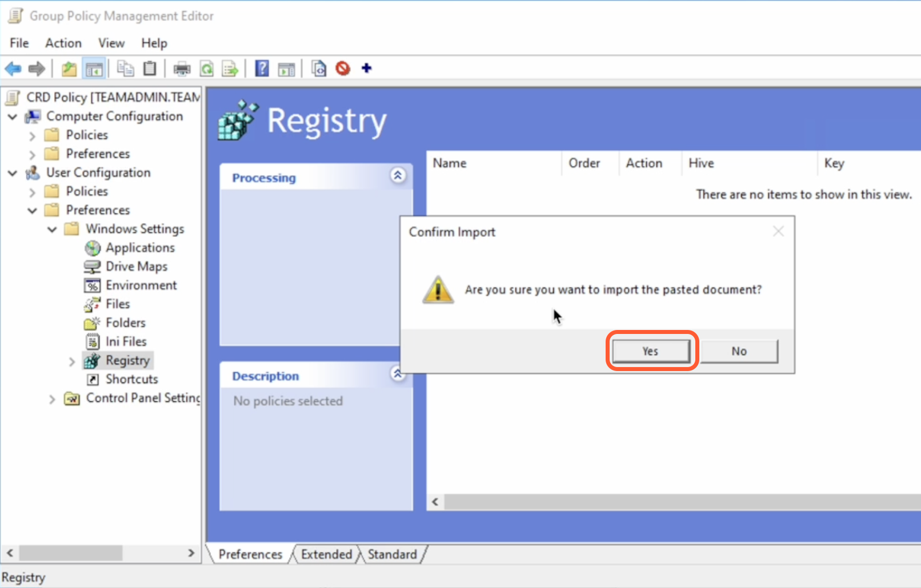Click the Refresh toolbar icon
The image size is (921, 588).
pyautogui.click(x=206, y=69)
